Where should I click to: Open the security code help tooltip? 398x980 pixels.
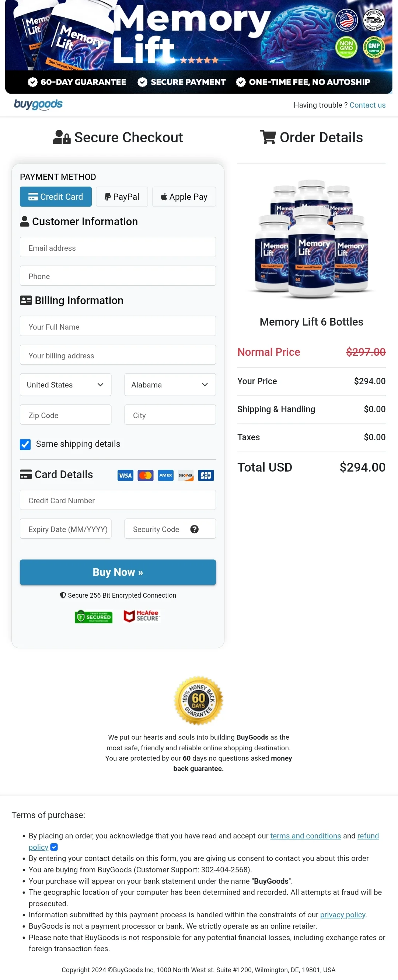pos(195,529)
